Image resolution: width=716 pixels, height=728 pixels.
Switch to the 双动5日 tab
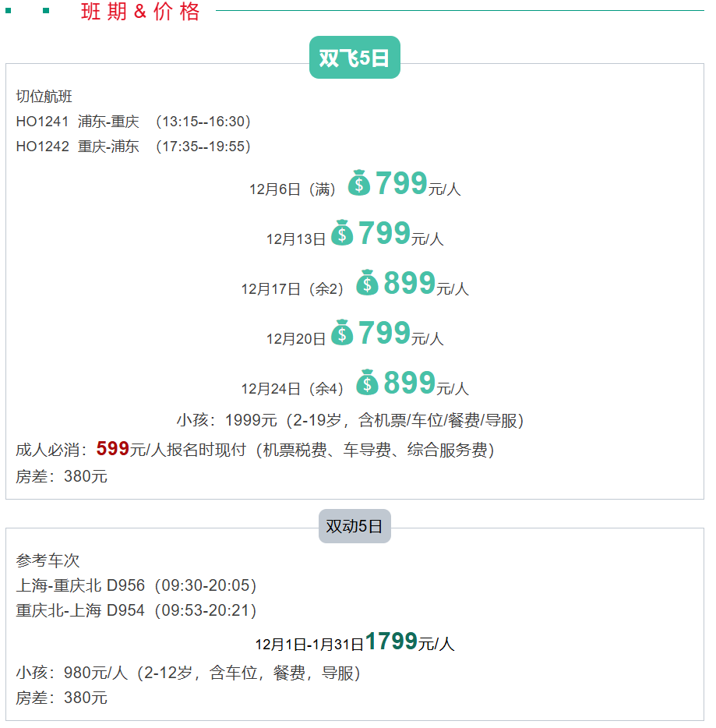[354, 526]
